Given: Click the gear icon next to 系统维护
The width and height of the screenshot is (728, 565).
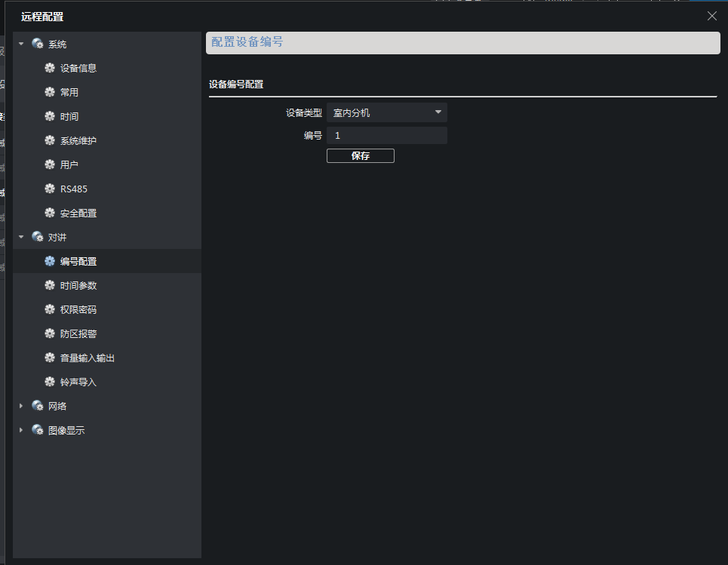Looking at the screenshot, I should click(x=50, y=140).
